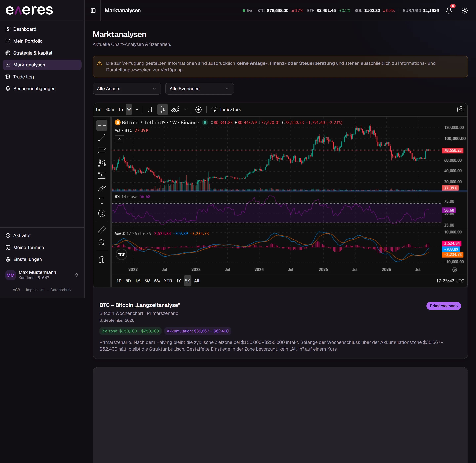Toggle magnet mode in chart toolbar

pos(102,259)
